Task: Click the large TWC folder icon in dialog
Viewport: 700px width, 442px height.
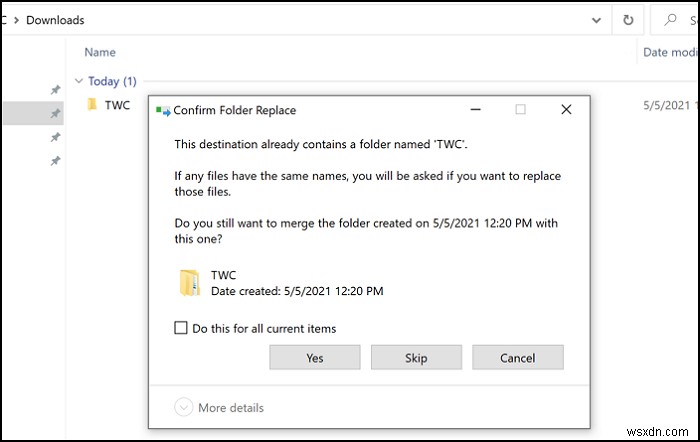Action: click(191, 283)
